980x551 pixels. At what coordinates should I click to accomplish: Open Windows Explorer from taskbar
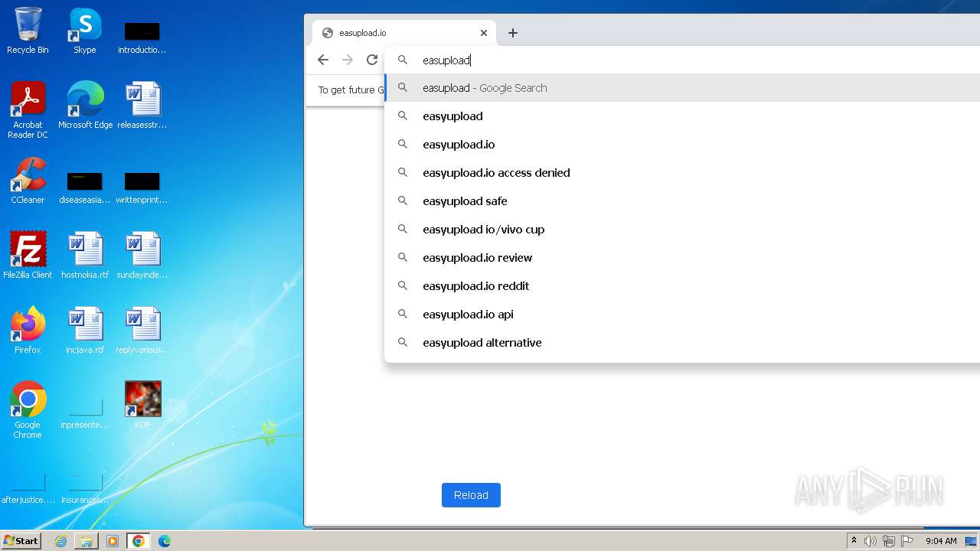87,541
